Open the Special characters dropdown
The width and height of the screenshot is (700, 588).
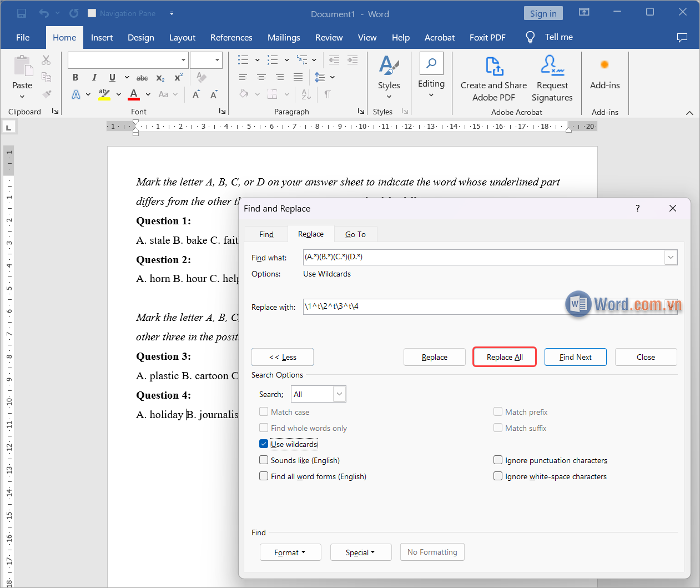pyautogui.click(x=361, y=552)
